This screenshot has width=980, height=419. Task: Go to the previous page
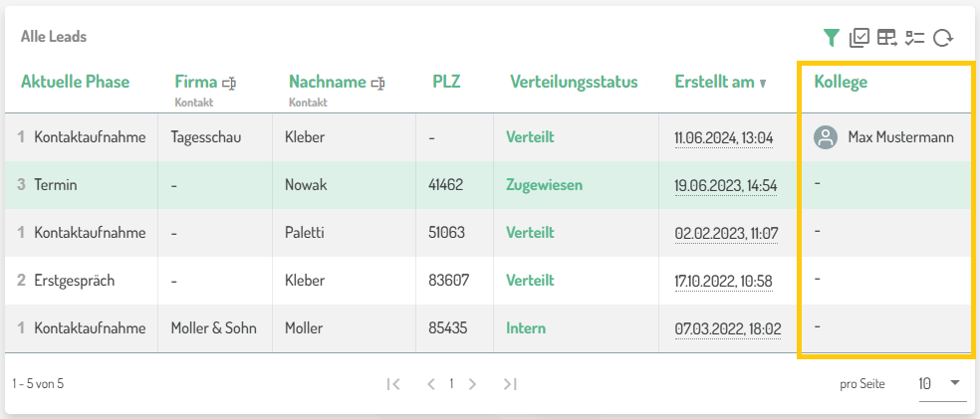coord(430,383)
